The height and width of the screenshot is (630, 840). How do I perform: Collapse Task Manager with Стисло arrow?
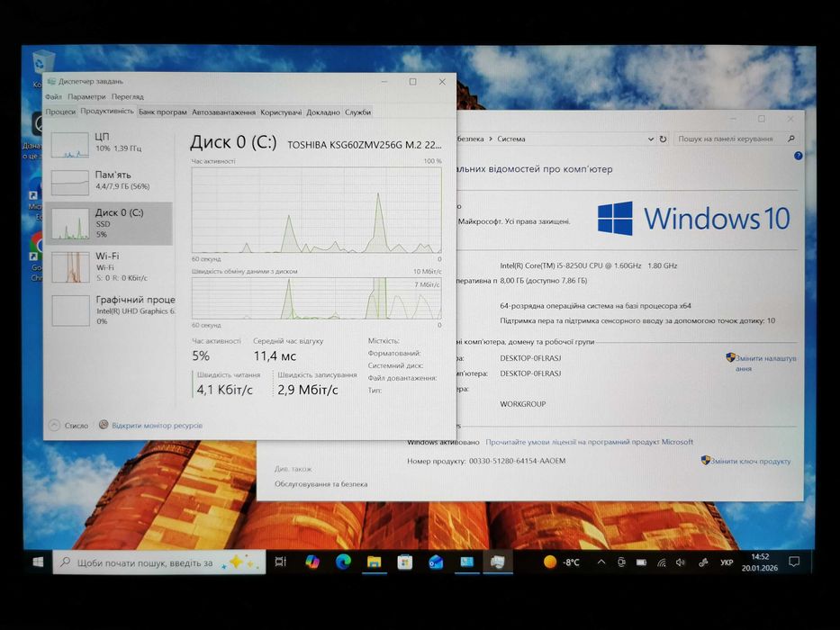(x=54, y=426)
